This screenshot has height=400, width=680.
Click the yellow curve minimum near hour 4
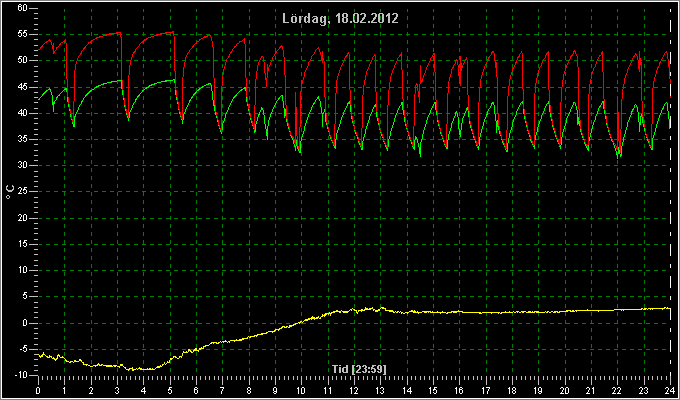(143, 369)
